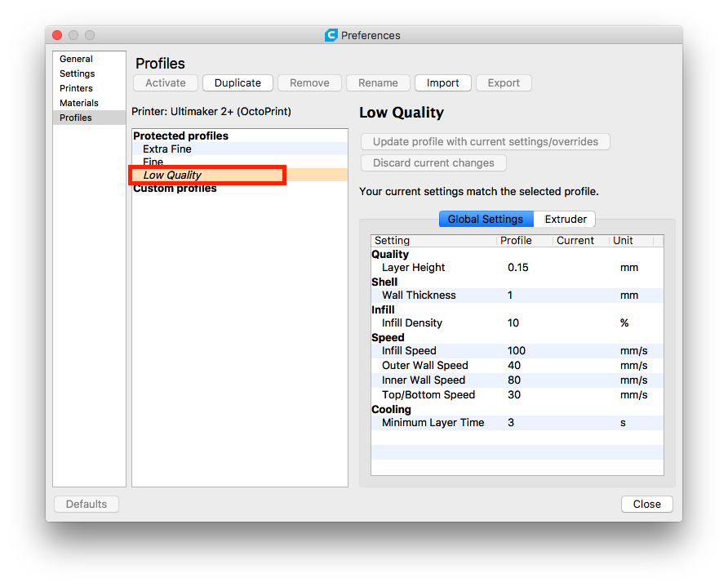Click the Remove profile button
728x587 pixels.
coord(309,83)
